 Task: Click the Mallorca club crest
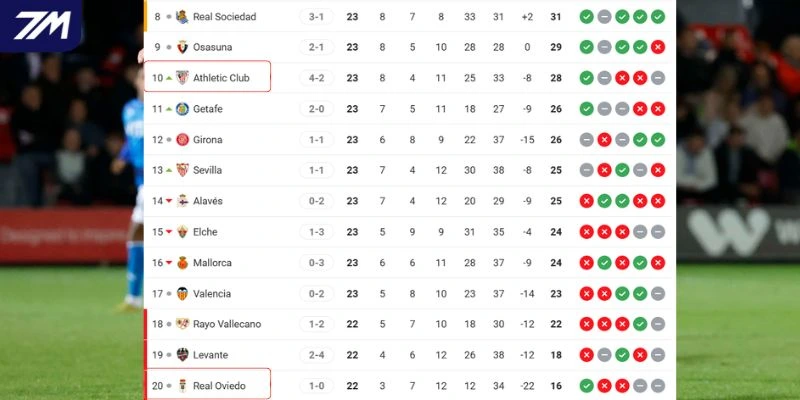click(182, 263)
